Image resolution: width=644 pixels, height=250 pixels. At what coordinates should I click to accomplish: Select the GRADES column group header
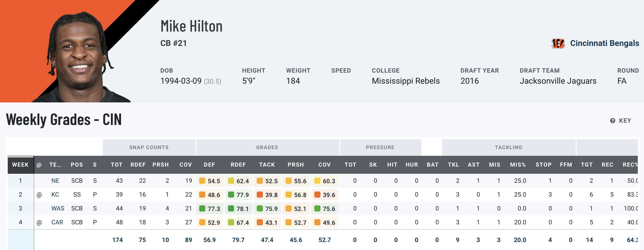click(267, 147)
